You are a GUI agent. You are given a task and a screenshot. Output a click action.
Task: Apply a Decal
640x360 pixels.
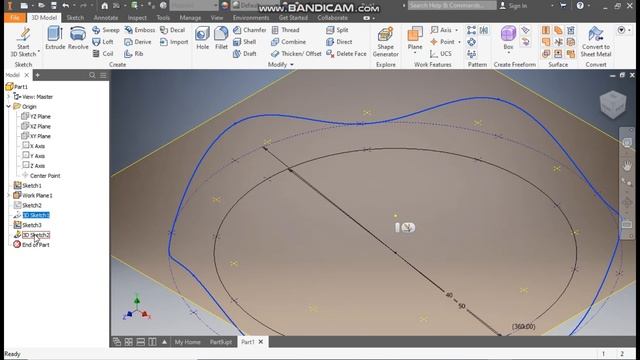click(173, 30)
